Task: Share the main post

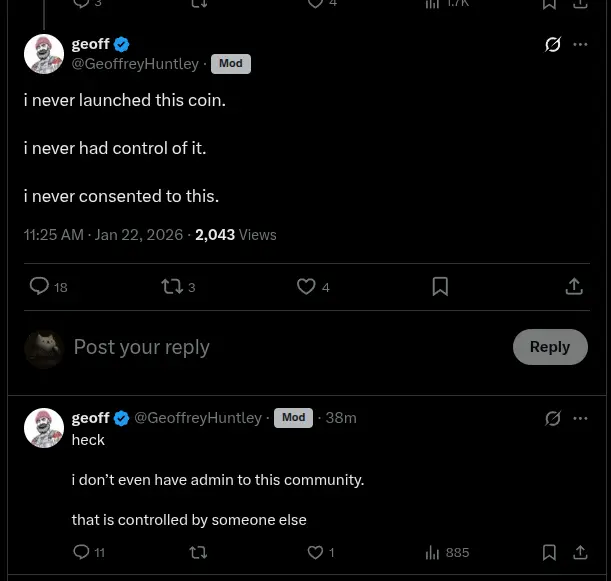Action: (574, 287)
